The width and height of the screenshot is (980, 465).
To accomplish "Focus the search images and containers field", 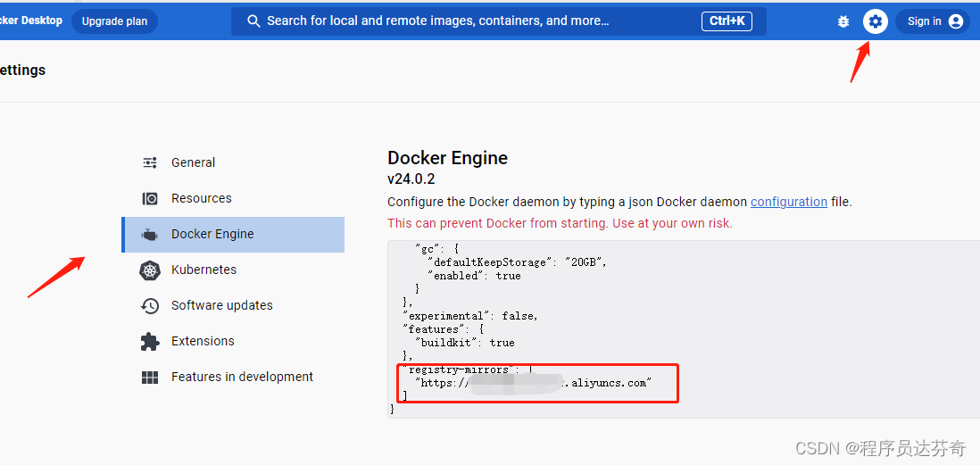I will tap(497, 21).
